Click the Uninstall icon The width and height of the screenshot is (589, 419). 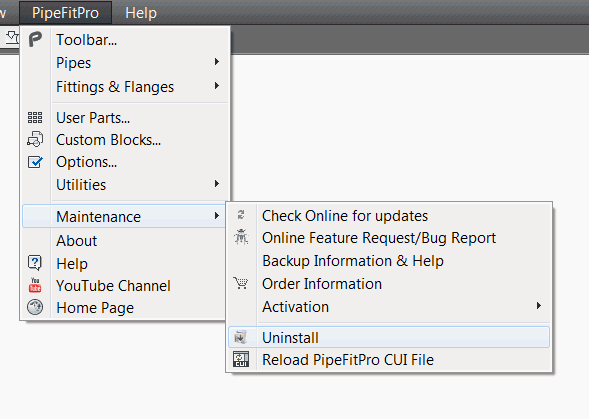click(x=241, y=337)
